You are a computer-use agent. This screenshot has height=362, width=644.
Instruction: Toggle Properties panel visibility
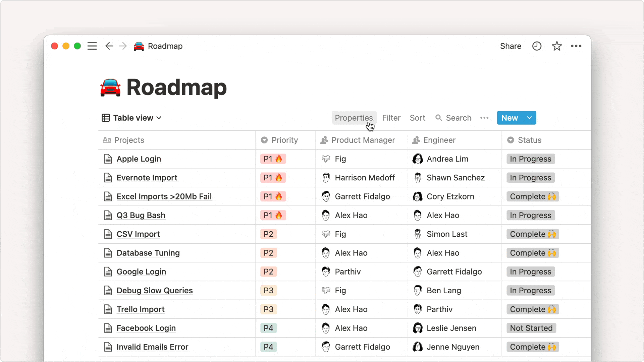click(x=354, y=118)
